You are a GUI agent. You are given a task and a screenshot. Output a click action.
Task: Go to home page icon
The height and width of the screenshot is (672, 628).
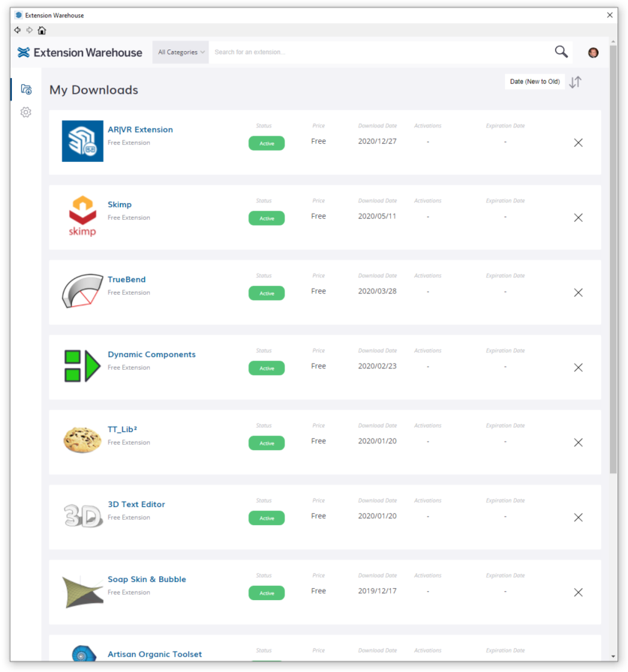tap(42, 30)
